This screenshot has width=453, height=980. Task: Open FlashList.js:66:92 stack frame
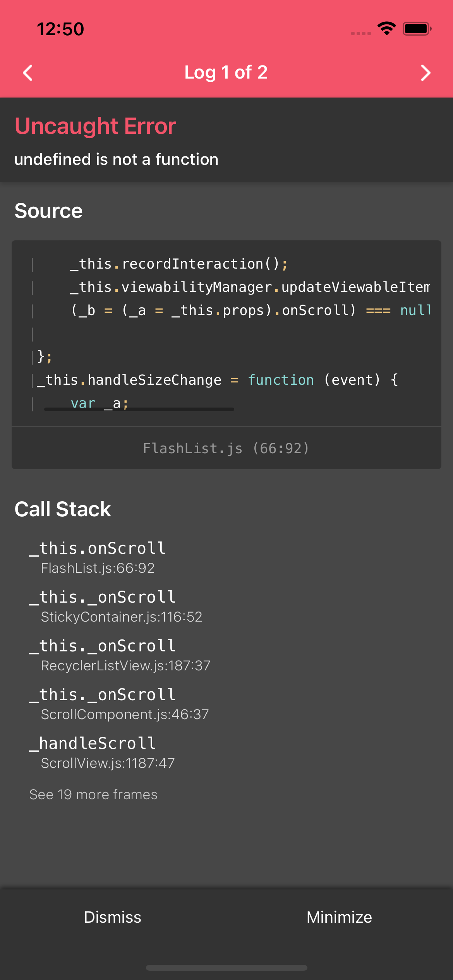(97, 557)
